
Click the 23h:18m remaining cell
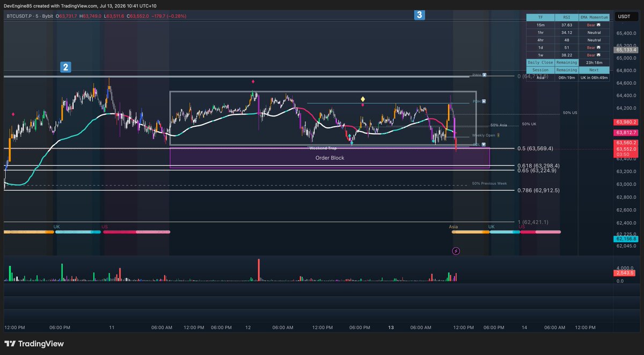pos(594,62)
